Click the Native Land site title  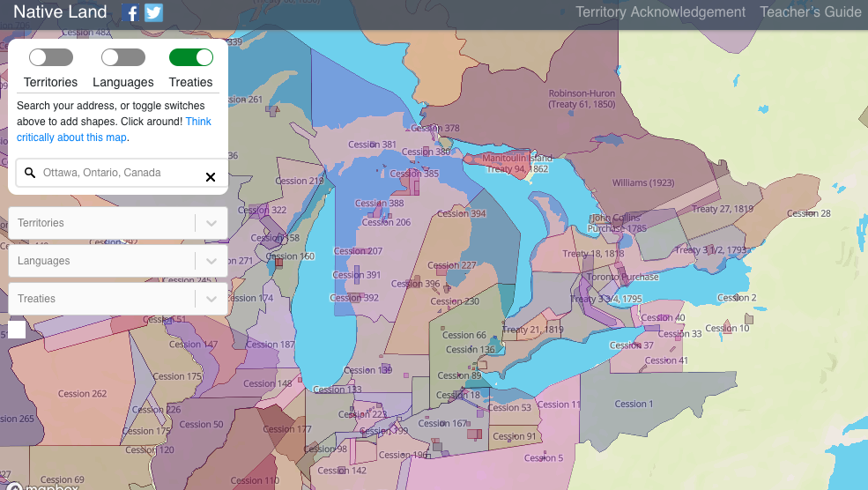click(60, 12)
